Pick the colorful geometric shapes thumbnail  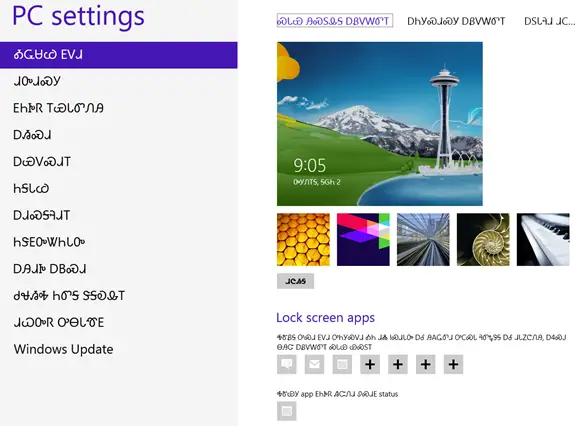(x=363, y=239)
